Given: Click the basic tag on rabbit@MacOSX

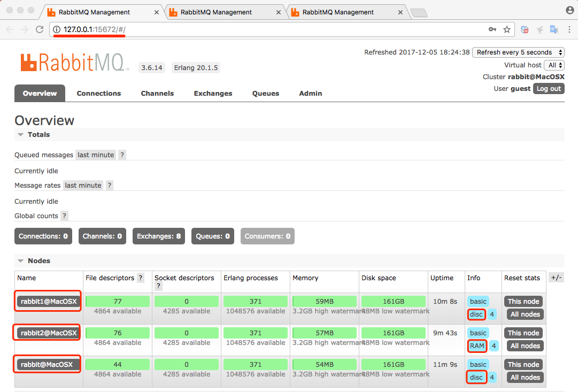Looking at the screenshot, I should [x=478, y=364].
